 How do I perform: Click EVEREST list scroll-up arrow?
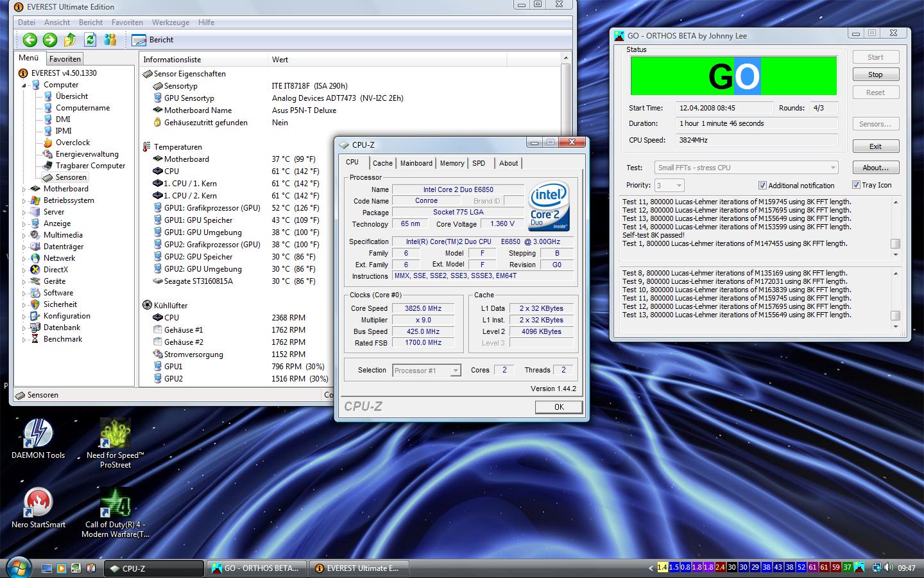[565, 58]
